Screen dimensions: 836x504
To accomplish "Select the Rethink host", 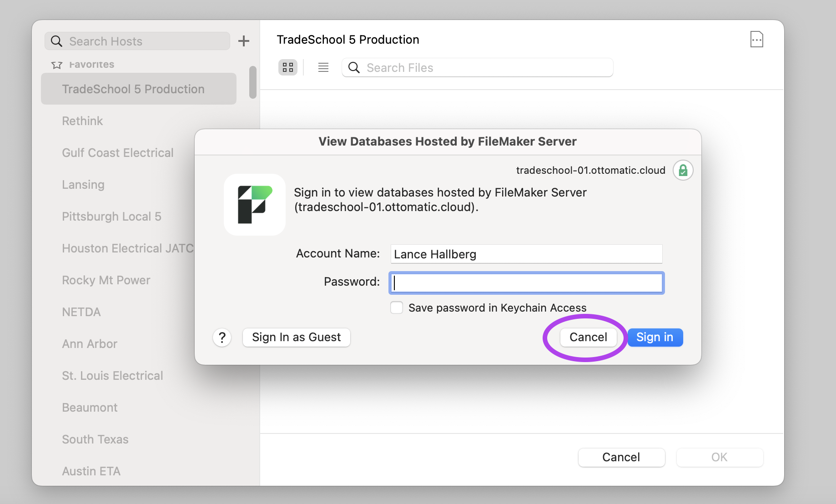I will [x=82, y=121].
